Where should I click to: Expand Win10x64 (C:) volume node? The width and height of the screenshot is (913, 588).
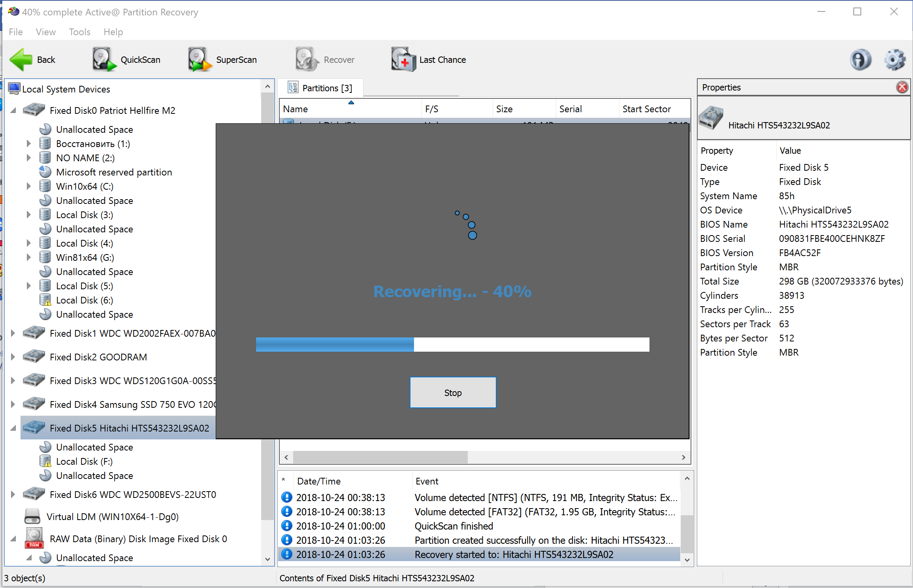[28, 187]
